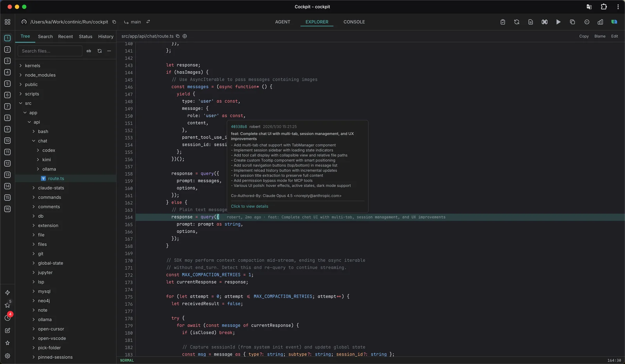625x364 pixels.
Task: Click the copy icon beside the cockpit path
Action: [114, 22]
